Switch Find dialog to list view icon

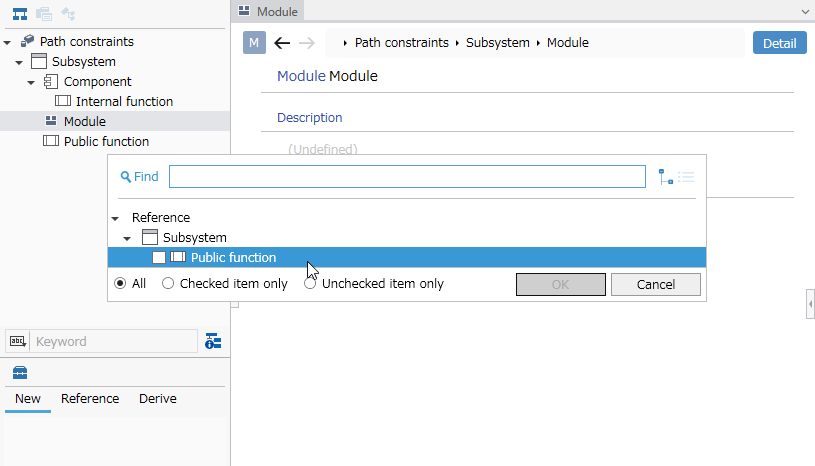pos(686,177)
